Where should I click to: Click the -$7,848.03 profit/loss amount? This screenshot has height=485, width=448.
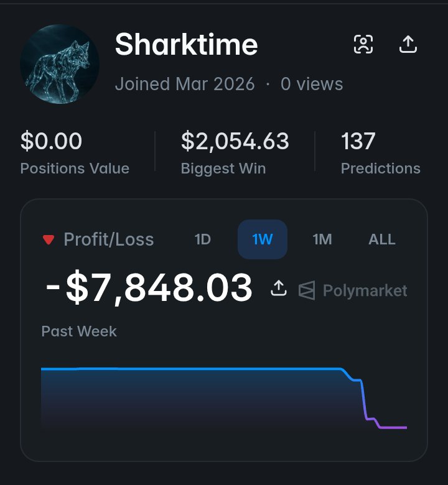tap(149, 289)
